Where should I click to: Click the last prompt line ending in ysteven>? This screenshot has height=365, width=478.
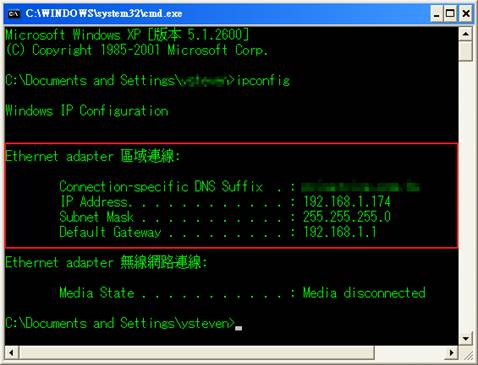coord(120,323)
